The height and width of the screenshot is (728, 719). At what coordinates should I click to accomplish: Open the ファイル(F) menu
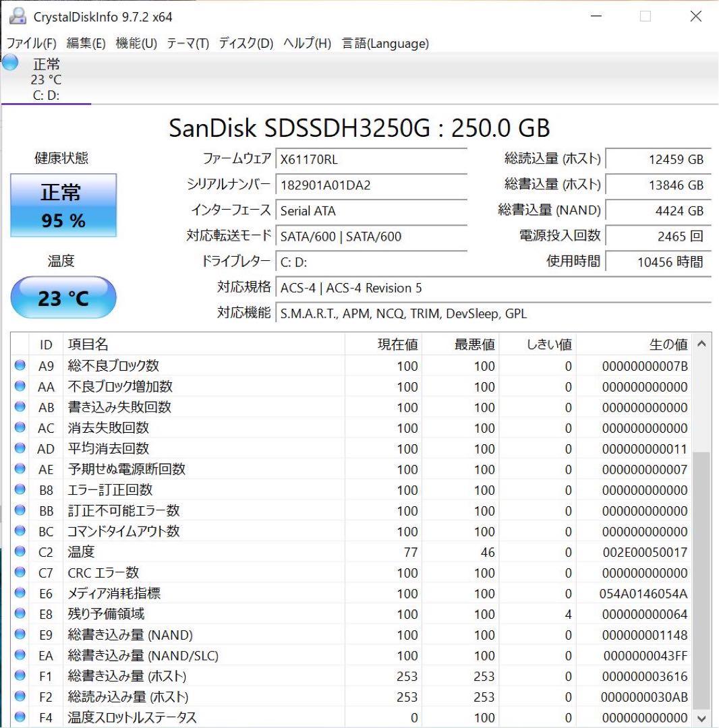point(32,43)
